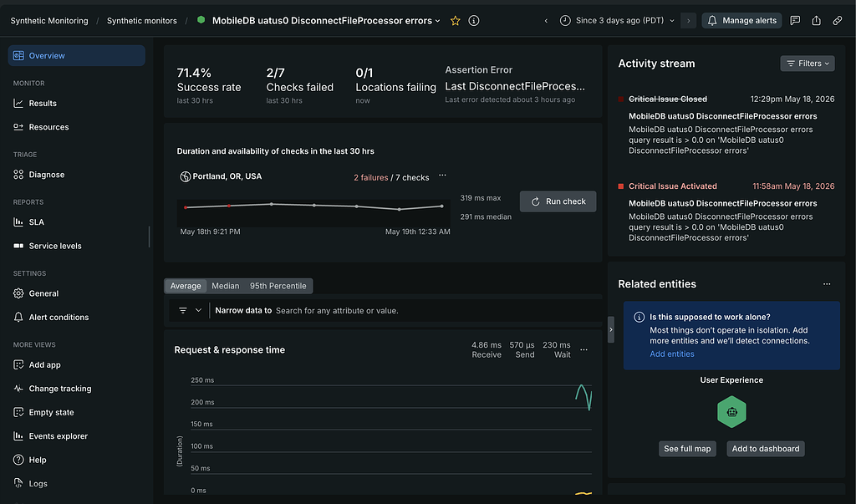Viewport: 856px width, 504px height.
Task: Click the last check point on timeline
Action: (441, 206)
